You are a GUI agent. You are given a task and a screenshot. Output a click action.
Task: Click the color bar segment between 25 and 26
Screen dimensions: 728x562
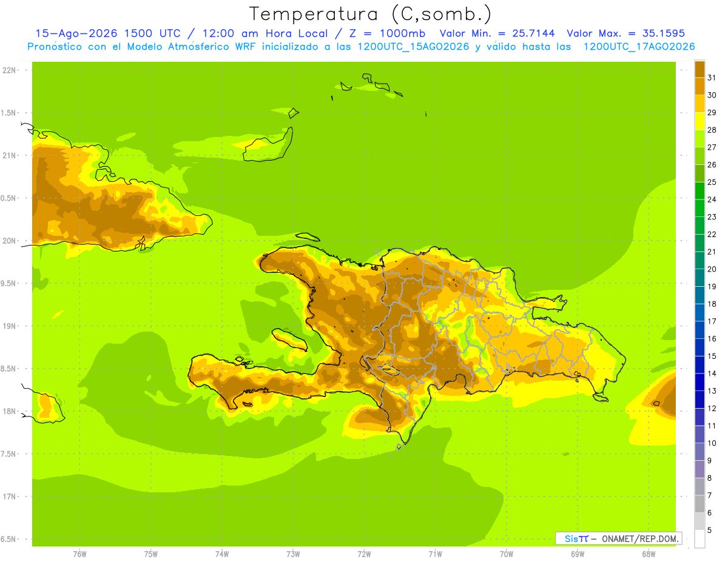tap(699, 173)
